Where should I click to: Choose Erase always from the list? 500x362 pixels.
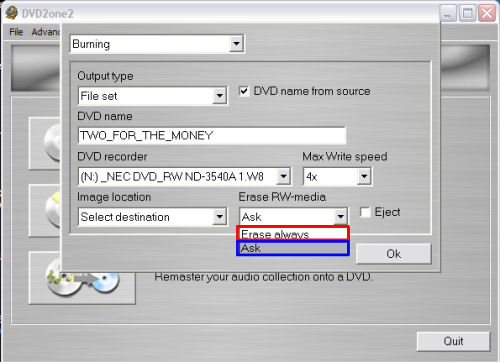(x=293, y=233)
